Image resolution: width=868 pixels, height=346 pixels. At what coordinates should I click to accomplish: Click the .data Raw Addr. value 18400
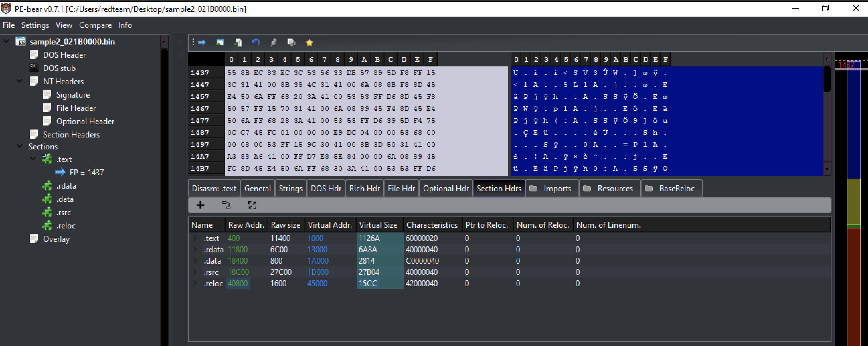[x=237, y=261]
